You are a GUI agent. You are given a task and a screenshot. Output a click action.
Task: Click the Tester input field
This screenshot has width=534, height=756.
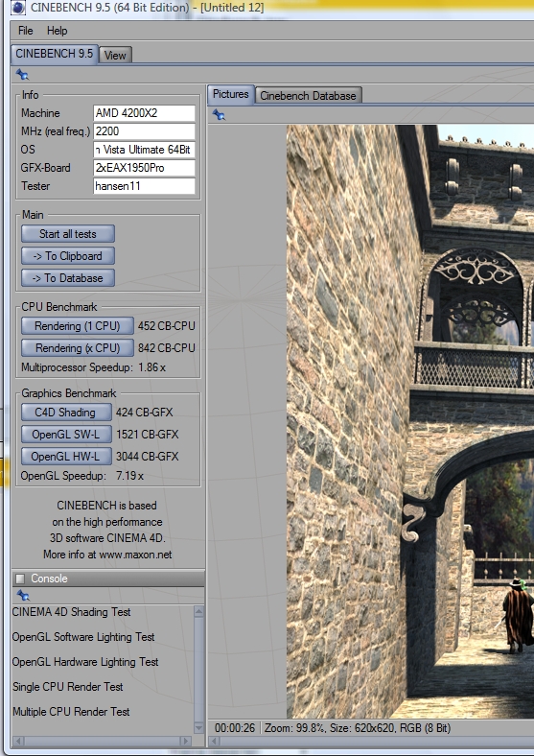[144, 186]
